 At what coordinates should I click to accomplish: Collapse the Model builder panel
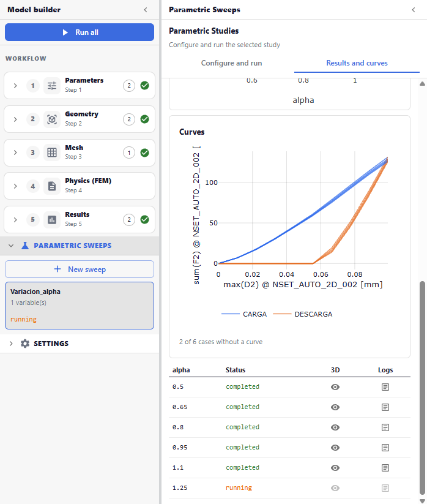pyautogui.click(x=146, y=10)
